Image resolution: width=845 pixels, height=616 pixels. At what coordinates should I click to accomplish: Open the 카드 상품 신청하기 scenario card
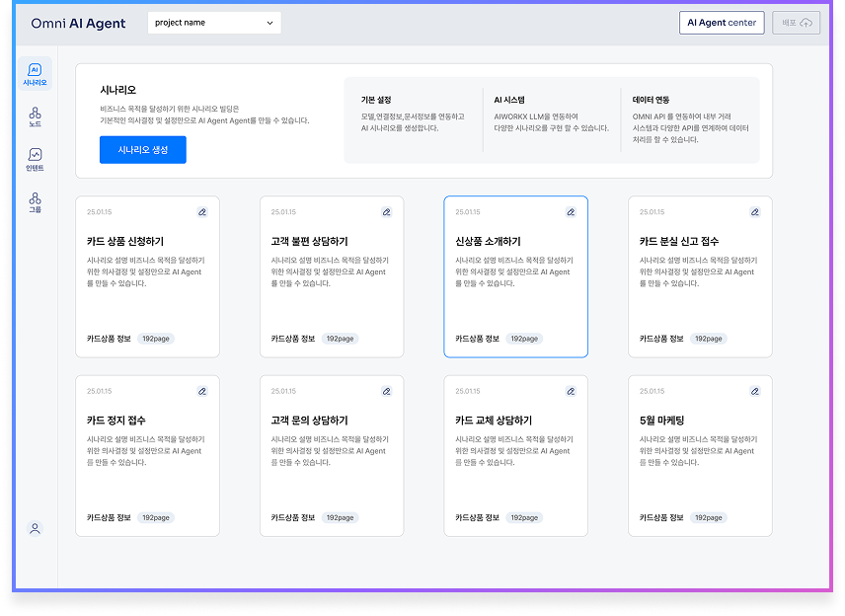pyautogui.click(x=148, y=276)
